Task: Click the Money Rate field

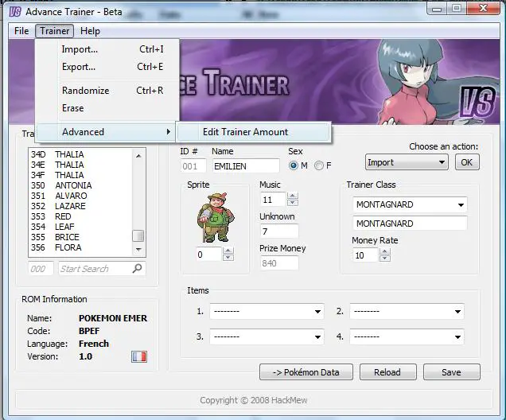Action: [x=365, y=255]
